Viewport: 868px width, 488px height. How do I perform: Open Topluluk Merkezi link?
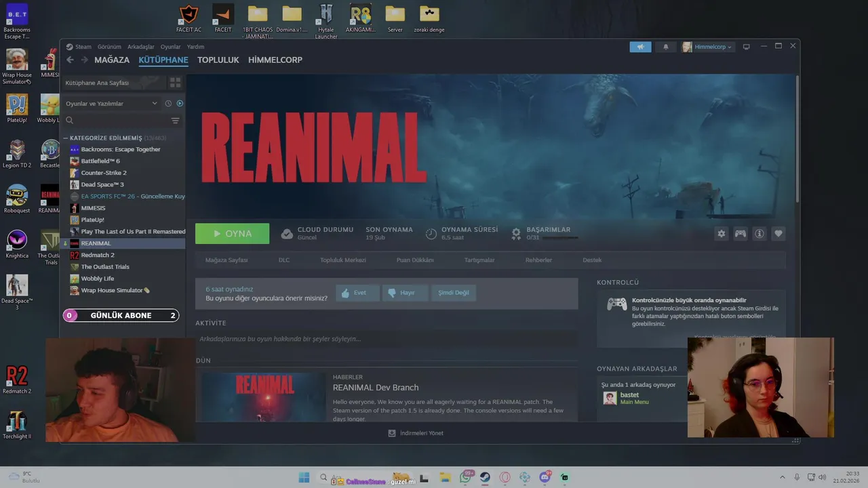pos(343,260)
